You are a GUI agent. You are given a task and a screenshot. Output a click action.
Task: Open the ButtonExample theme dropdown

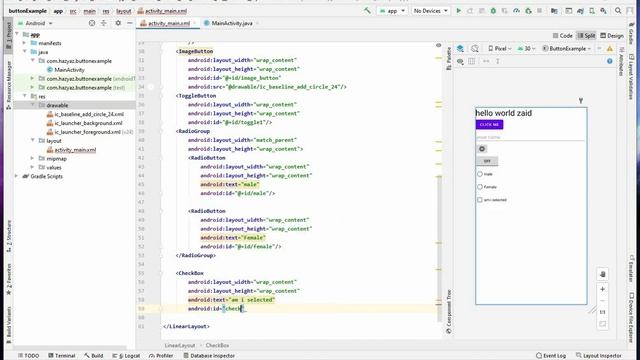[567, 49]
